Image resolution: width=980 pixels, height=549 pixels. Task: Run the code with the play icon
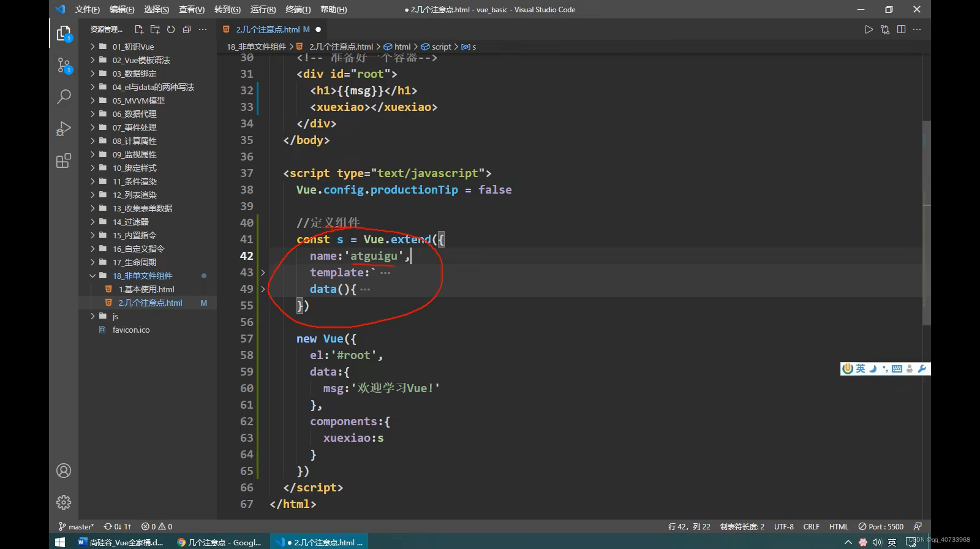(869, 29)
